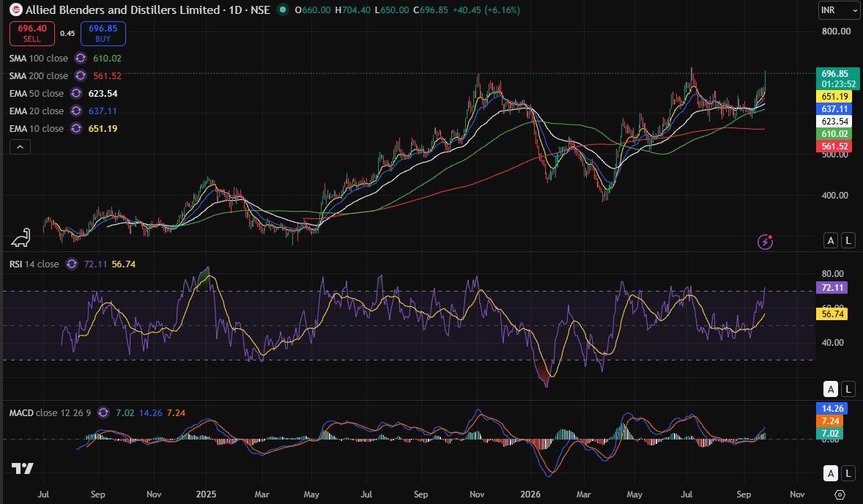The image size is (863, 504).
Task: Click the RSI 40.00 axis label
Action: 832,343
